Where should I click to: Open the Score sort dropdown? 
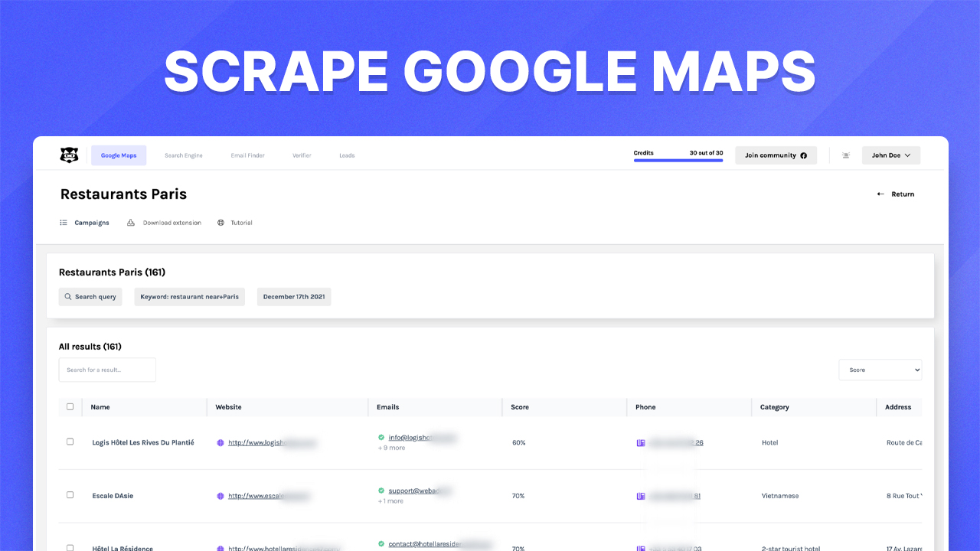(880, 370)
